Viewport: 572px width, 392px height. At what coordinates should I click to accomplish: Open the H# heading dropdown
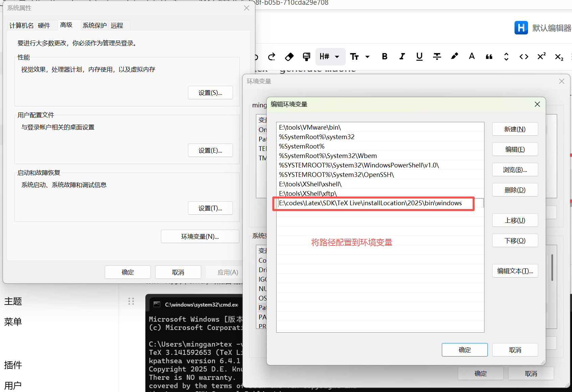(330, 57)
